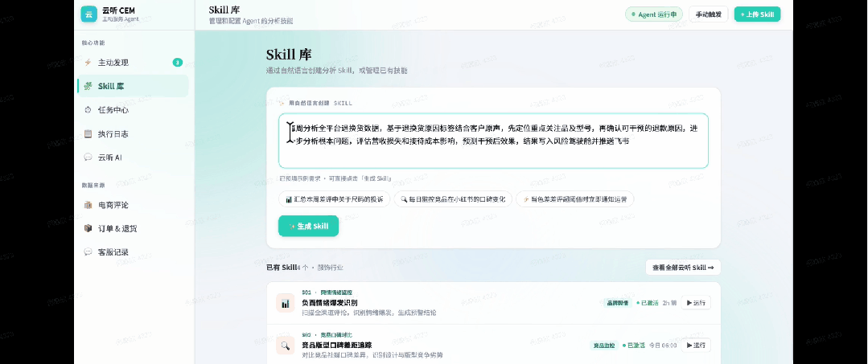This screenshot has width=868, height=364.
Task: Open 查看全部云听 Skill link
Action: (682, 267)
